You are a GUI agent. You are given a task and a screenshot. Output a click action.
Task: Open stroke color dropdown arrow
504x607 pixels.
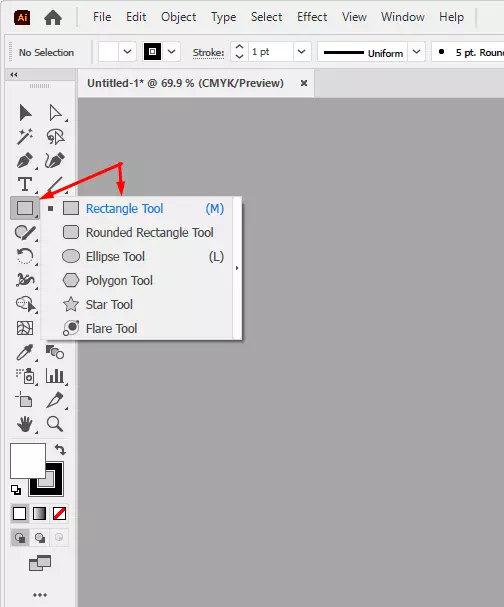[171, 52]
